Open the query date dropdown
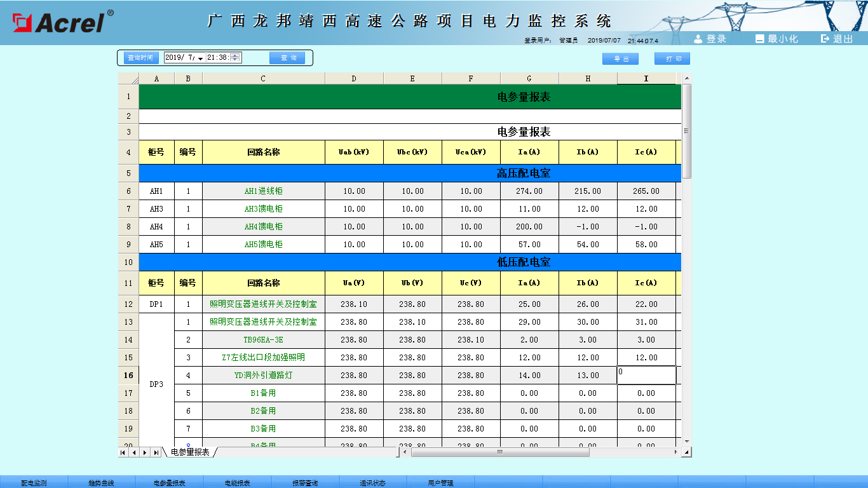The width and height of the screenshot is (868, 488). tap(200, 58)
